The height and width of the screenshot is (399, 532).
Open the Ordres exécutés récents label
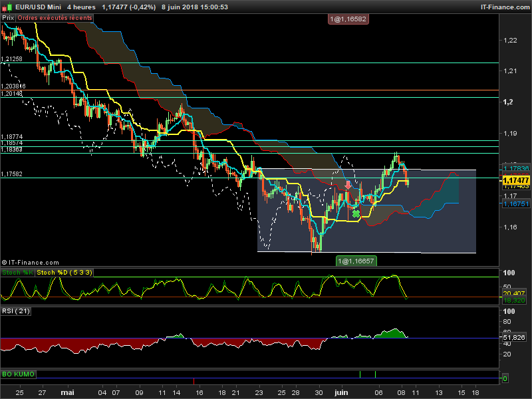coord(55,18)
